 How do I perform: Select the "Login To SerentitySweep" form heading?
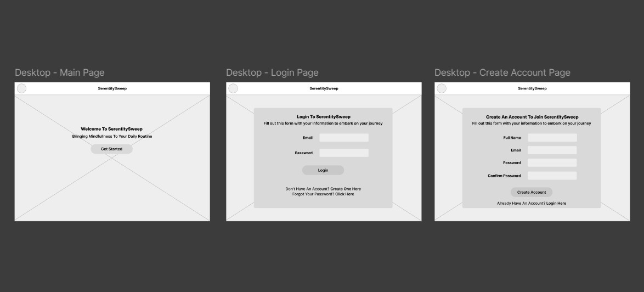pyautogui.click(x=323, y=117)
